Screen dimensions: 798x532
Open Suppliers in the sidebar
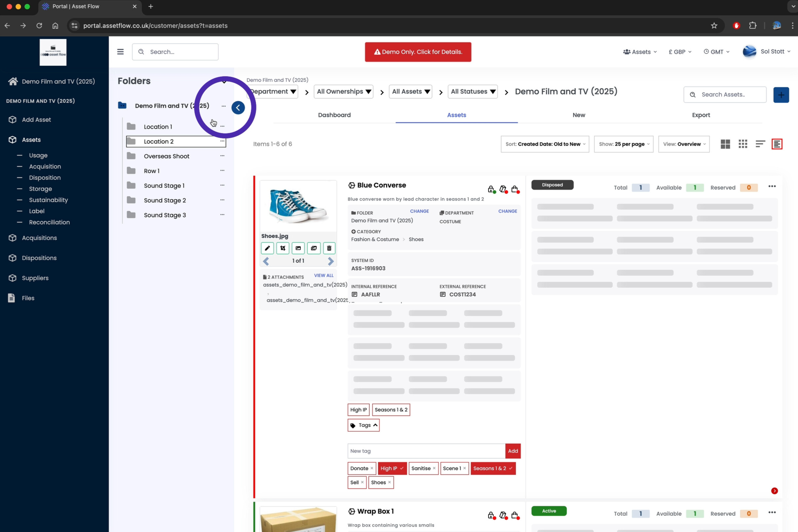pyautogui.click(x=35, y=278)
